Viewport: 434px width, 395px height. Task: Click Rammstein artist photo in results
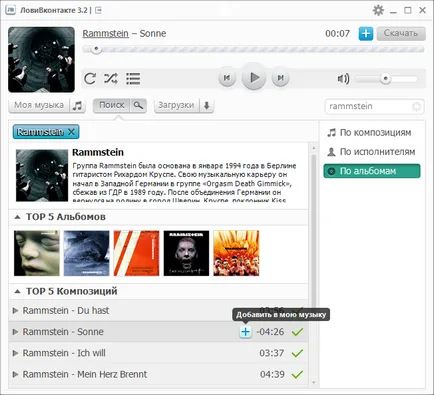pos(42,175)
